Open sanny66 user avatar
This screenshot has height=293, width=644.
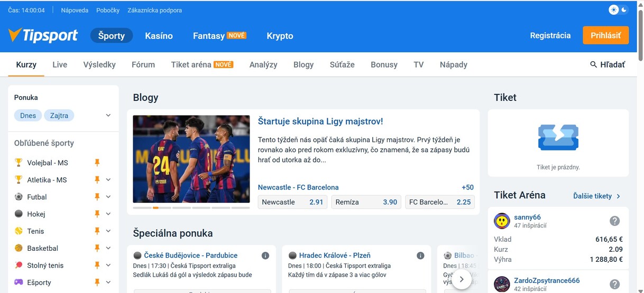[x=502, y=221]
